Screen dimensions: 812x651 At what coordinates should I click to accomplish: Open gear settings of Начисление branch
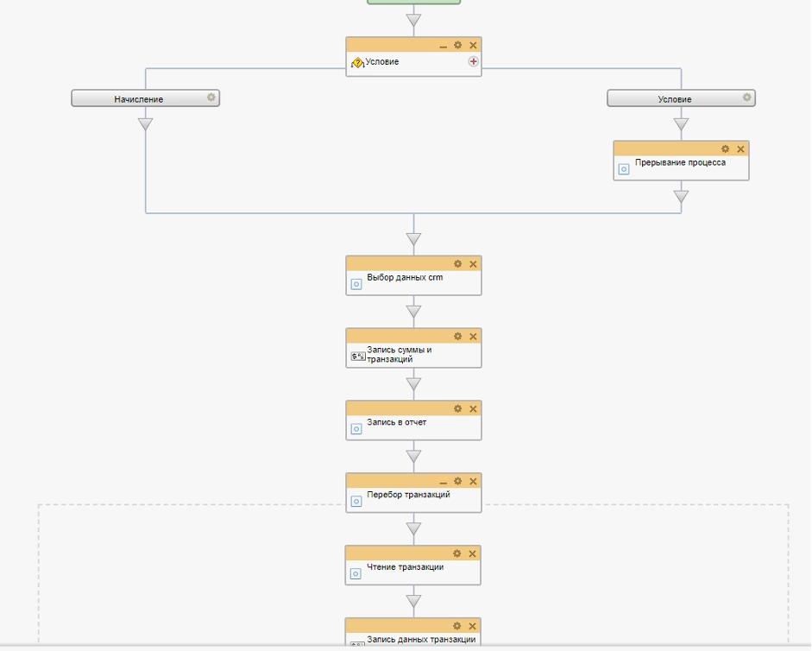click(x=211, y=98)
